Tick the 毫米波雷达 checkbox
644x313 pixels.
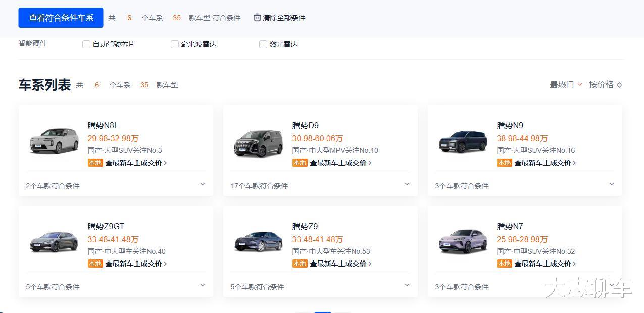(175, 44)
